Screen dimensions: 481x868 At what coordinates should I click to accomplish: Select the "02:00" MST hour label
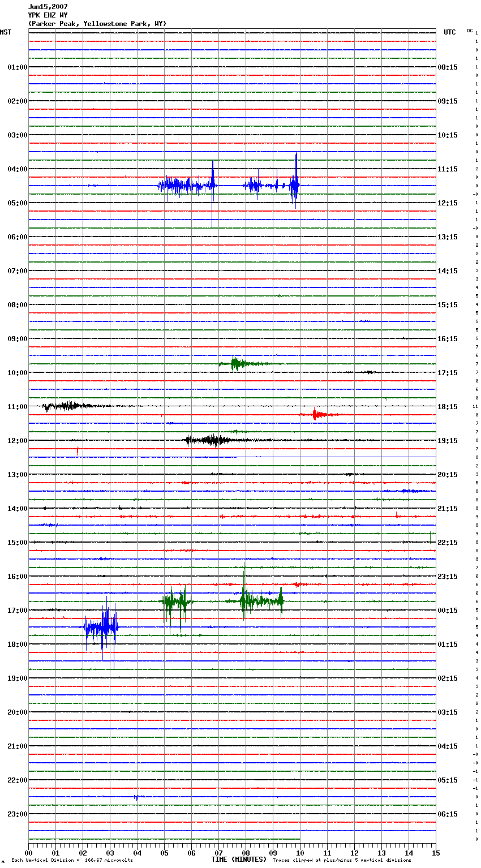(x=18, y=101)
